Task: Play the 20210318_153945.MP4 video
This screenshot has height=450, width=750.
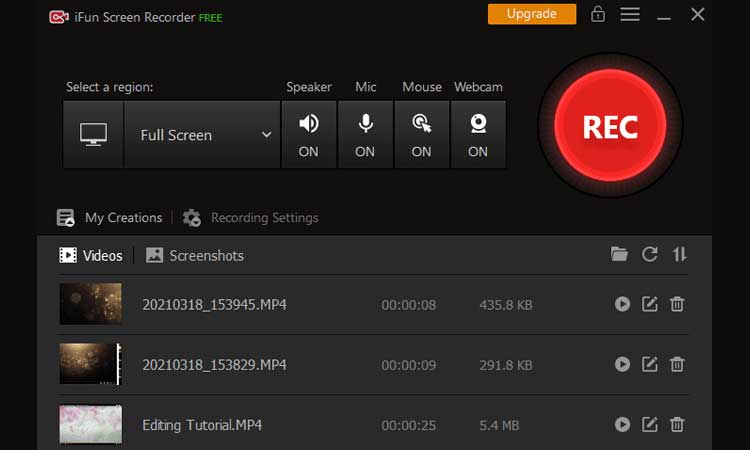Action: (622, 304)
